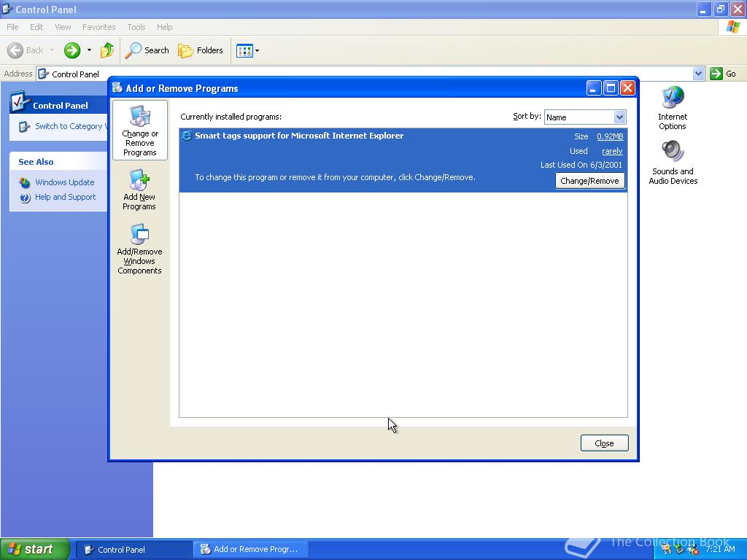Switch to Add or Remove Programs taskbar button
This screenshot has width=747, height=560.
[x=251, y=550]
